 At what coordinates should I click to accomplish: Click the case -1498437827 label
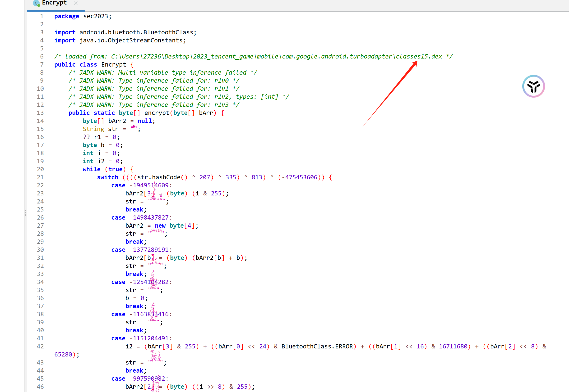coord(141,218)
